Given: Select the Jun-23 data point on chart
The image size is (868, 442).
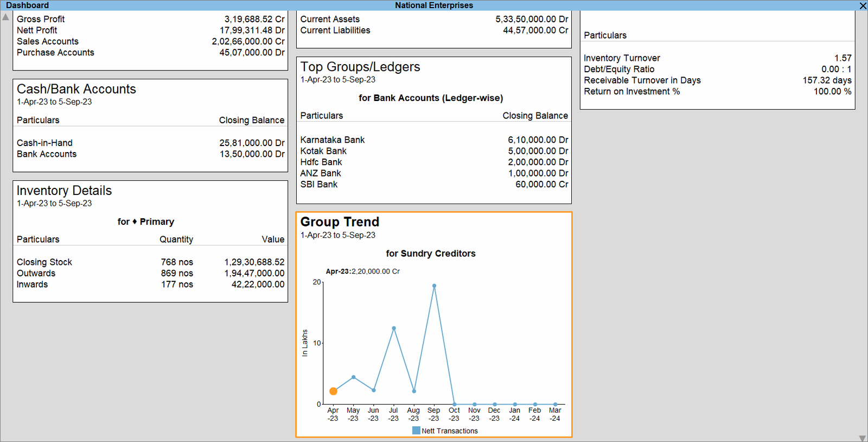Looking at the screenshot, I should click(x=374, y=390).
